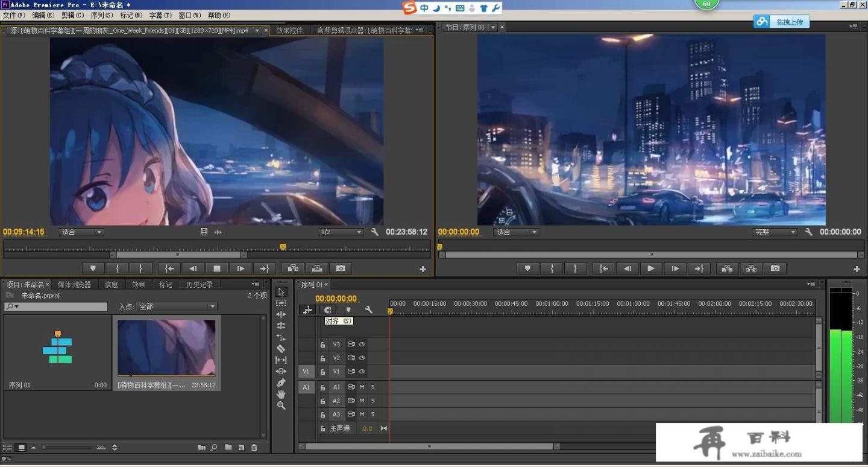Select the Slip tool
The height and width of the screenshot is (467, 868).
[281, 360]
